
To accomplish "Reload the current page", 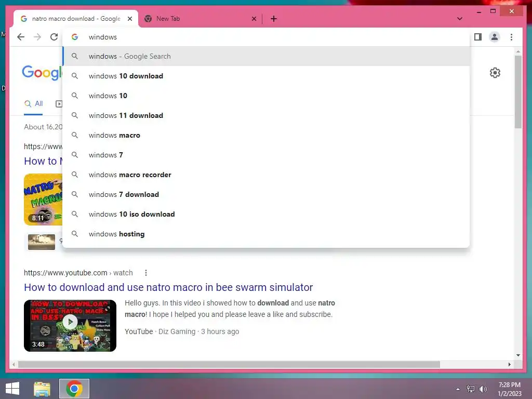I will click(x=54, y=37).
